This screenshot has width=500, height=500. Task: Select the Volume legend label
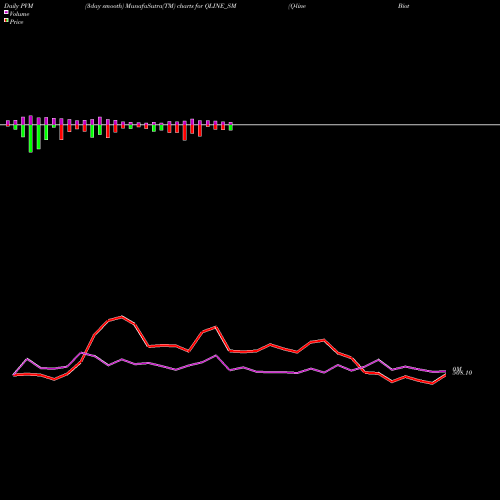(x=19, y=14)
